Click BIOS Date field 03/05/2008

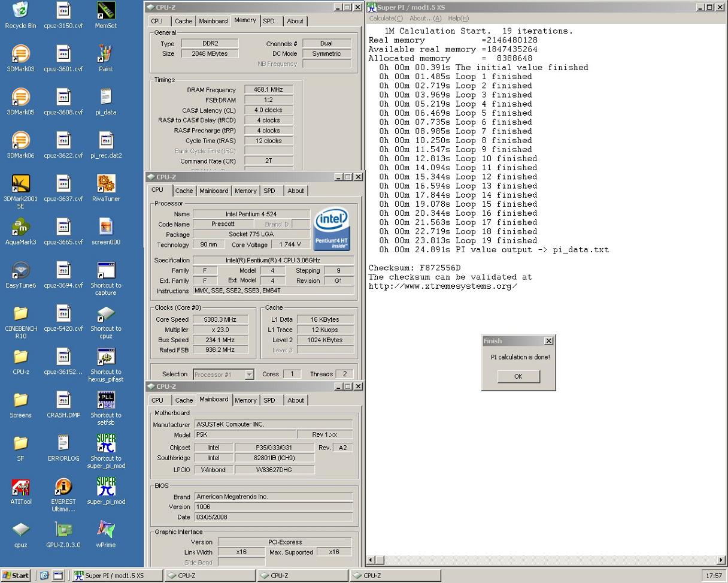coord(273,517)
